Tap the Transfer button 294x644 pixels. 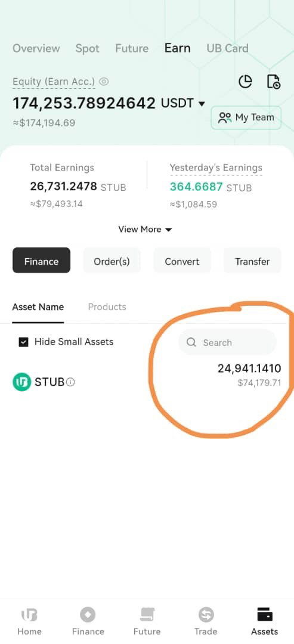click(x=252, y=261)
